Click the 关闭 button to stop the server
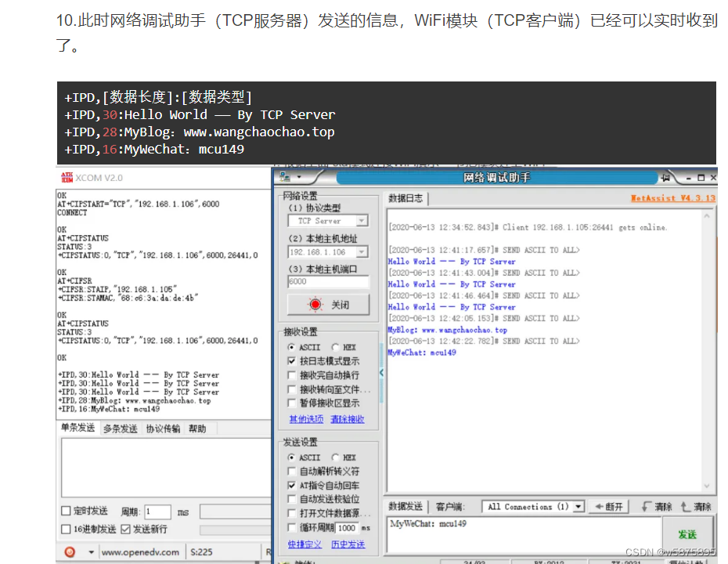 tap(329, 305)
